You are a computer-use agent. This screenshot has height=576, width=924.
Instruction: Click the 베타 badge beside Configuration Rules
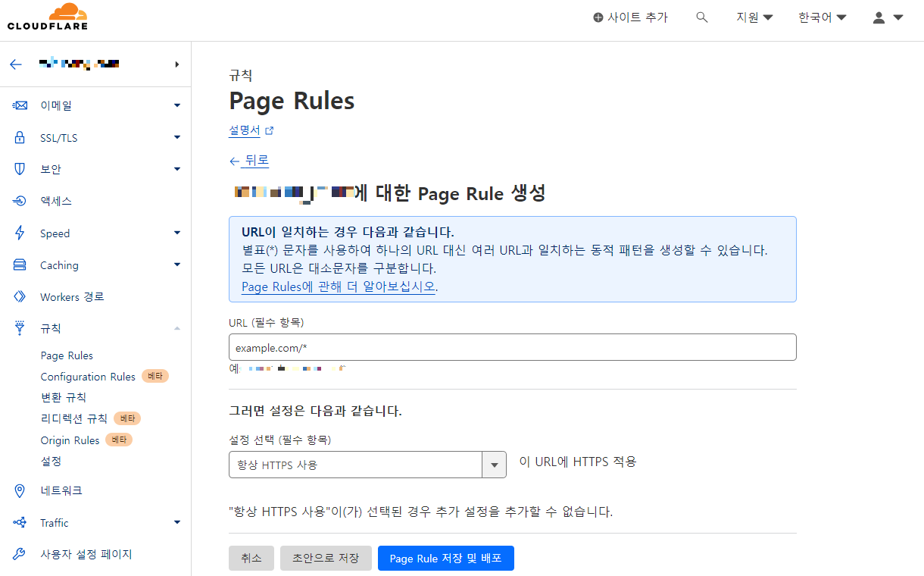pos(155,377)
